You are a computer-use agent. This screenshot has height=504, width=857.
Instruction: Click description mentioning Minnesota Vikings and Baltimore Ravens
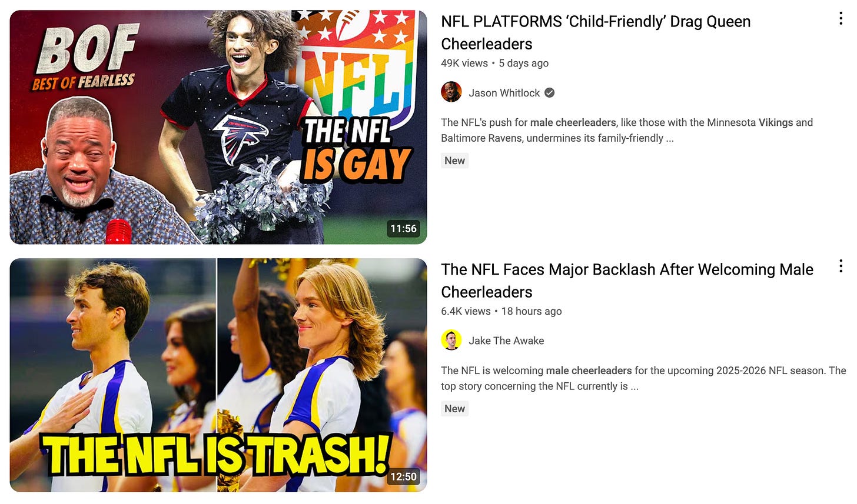[627, 130]
